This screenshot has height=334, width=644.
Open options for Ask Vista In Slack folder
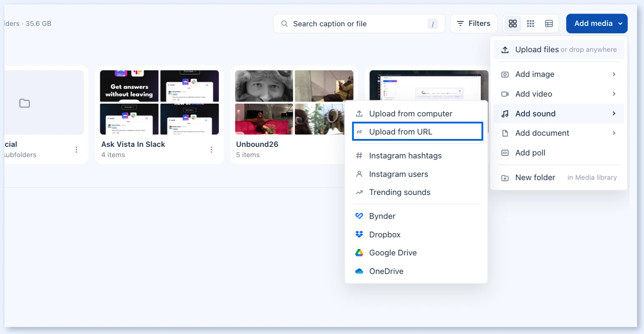click(212, 149)
